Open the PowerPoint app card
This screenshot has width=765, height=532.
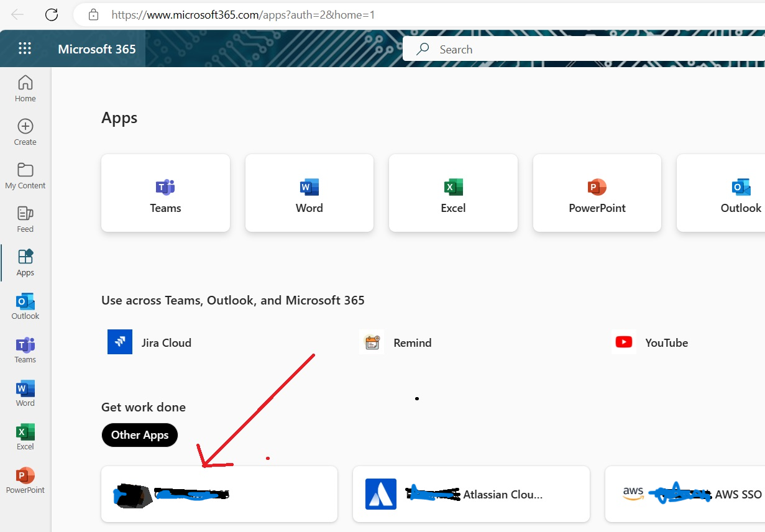[x=597, y=193]
